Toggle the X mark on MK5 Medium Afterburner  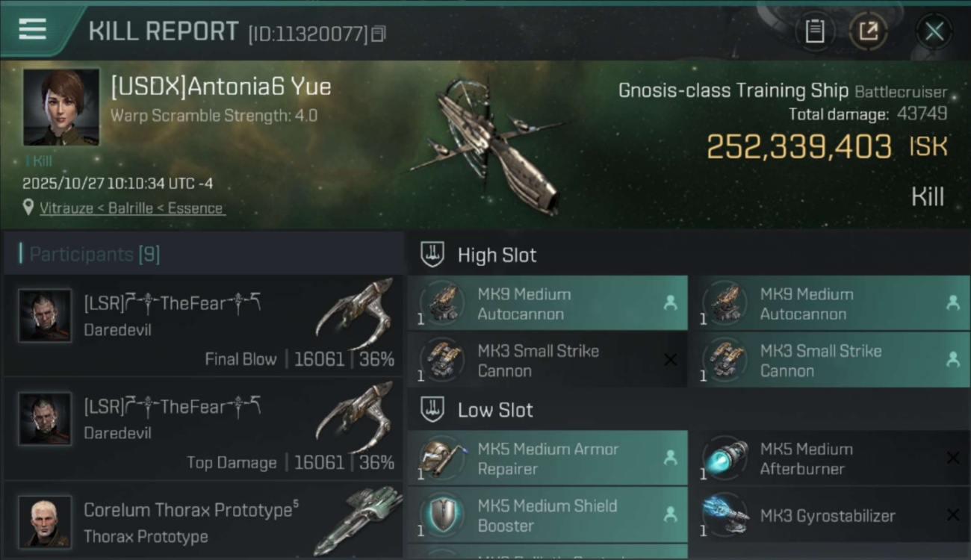(952, 458)
